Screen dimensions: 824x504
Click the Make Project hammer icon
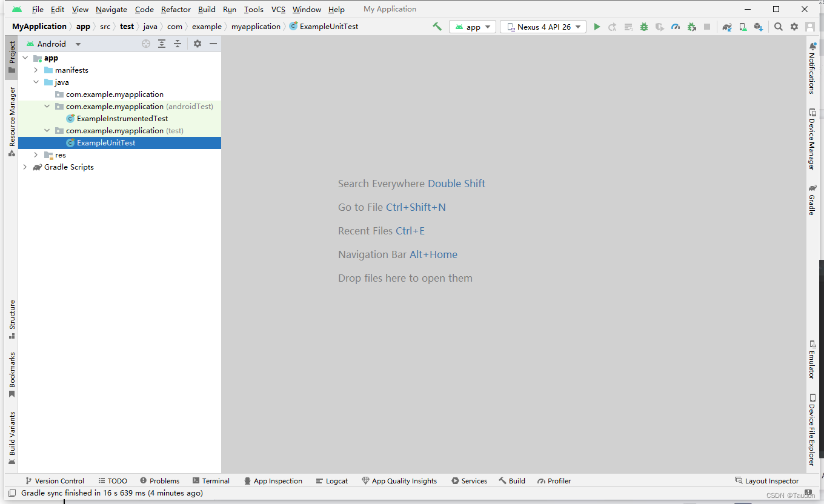(437, 27)
